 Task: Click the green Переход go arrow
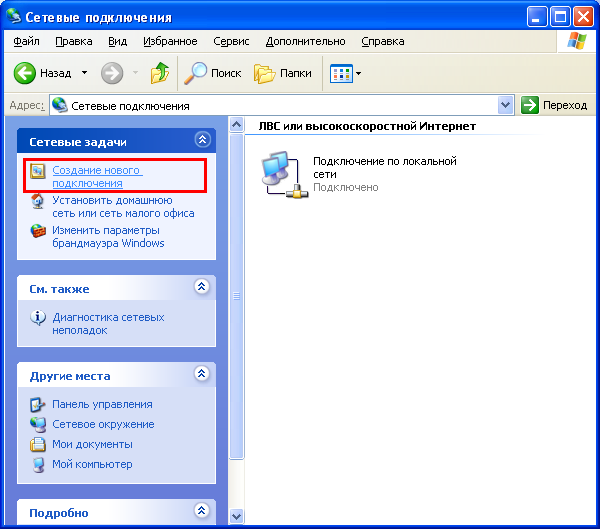[x=530, y=105]
